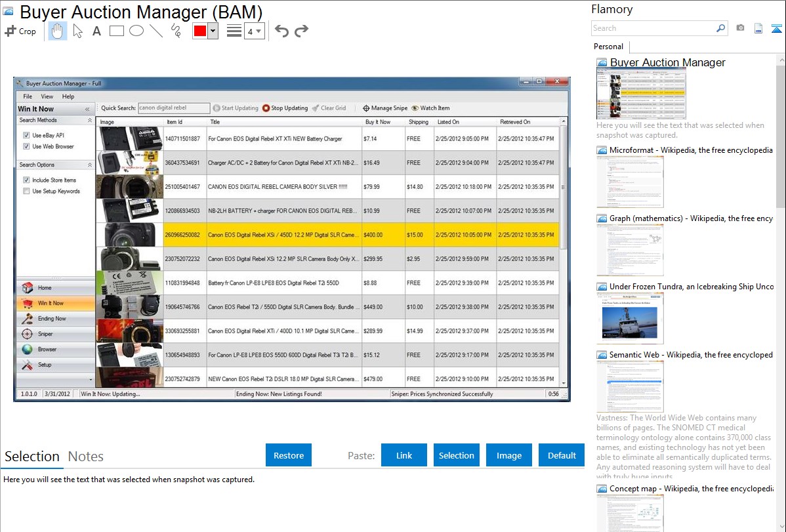This screenshot has height=532, width=786.
Task: Open Setup in the sidebar
Action: (56, 365)
